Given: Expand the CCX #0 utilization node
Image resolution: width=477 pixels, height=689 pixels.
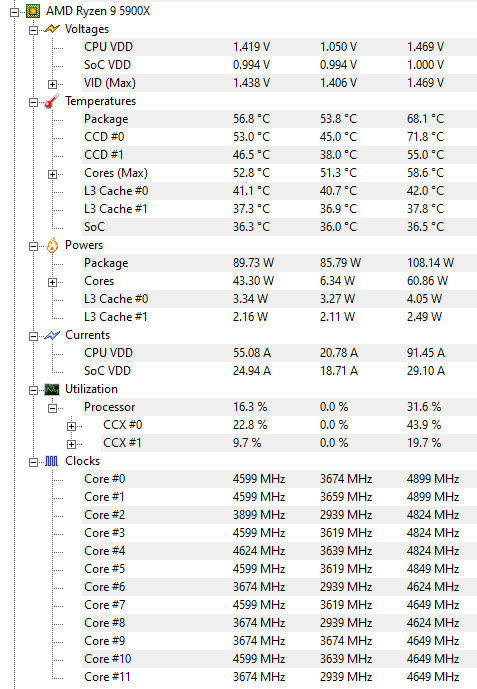Looking at the screenshot, I should [x=72, y=426].
